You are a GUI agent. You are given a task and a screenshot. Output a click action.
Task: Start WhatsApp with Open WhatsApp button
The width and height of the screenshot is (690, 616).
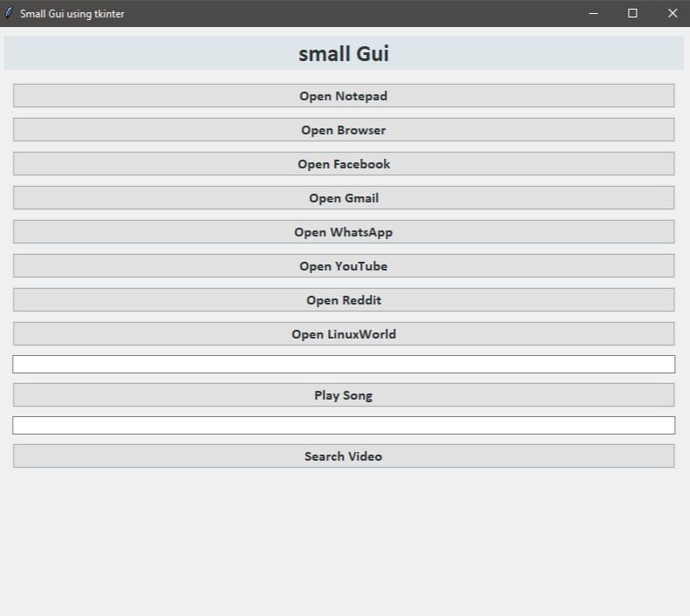344,231
